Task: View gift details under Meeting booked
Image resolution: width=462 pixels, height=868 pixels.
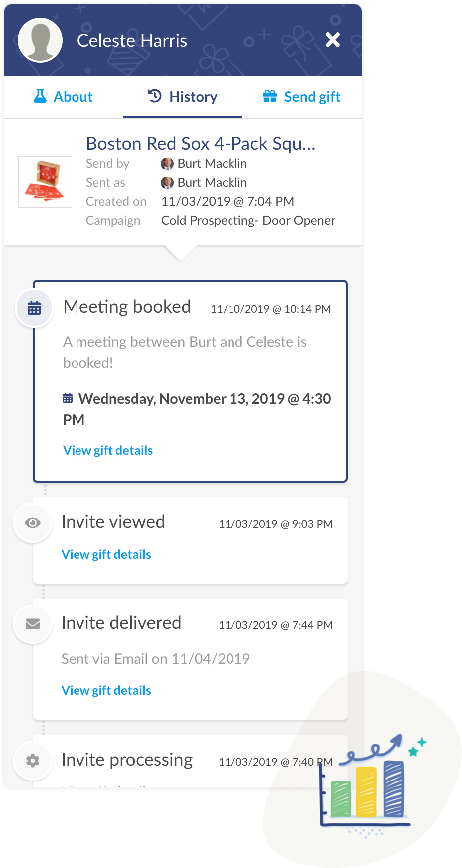Action: pos(108,450)
